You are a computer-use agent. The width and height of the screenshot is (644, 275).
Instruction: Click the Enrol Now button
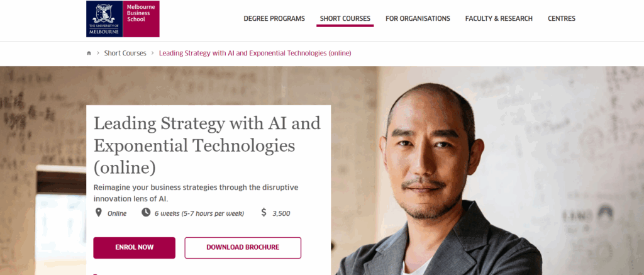(x=135, y=247)
